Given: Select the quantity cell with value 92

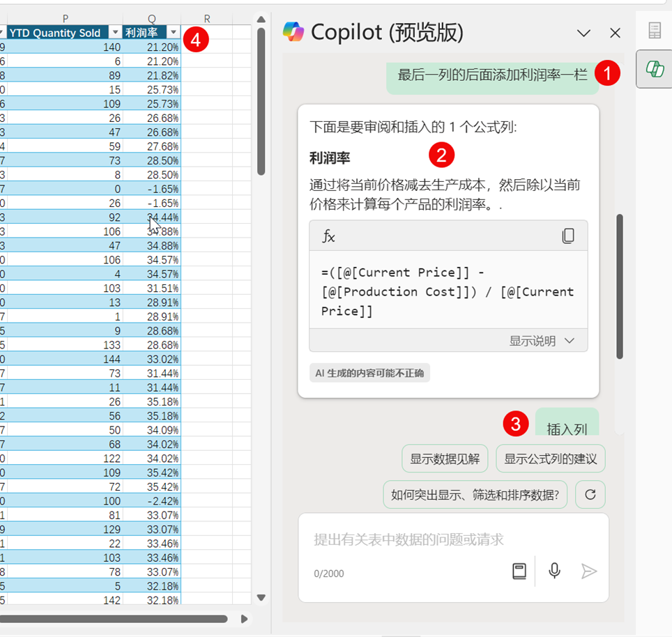Looking at the screenshot, I should (65, 217).
